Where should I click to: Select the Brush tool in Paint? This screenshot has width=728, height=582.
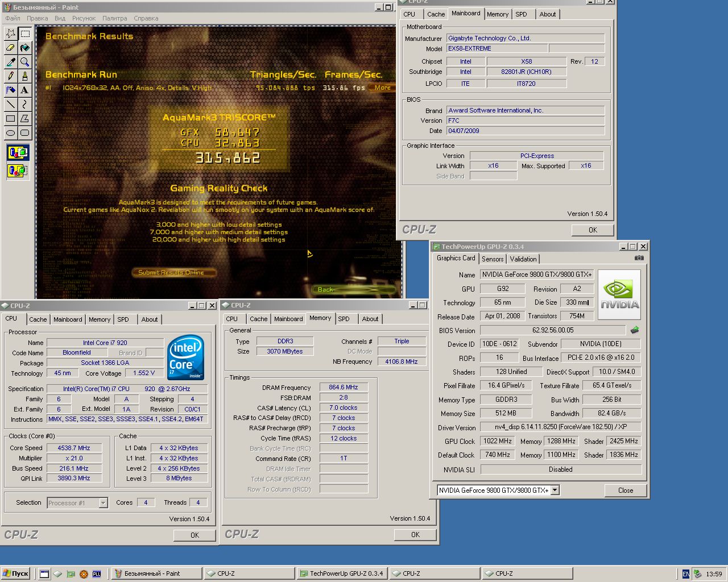click(x=24, y=76)
